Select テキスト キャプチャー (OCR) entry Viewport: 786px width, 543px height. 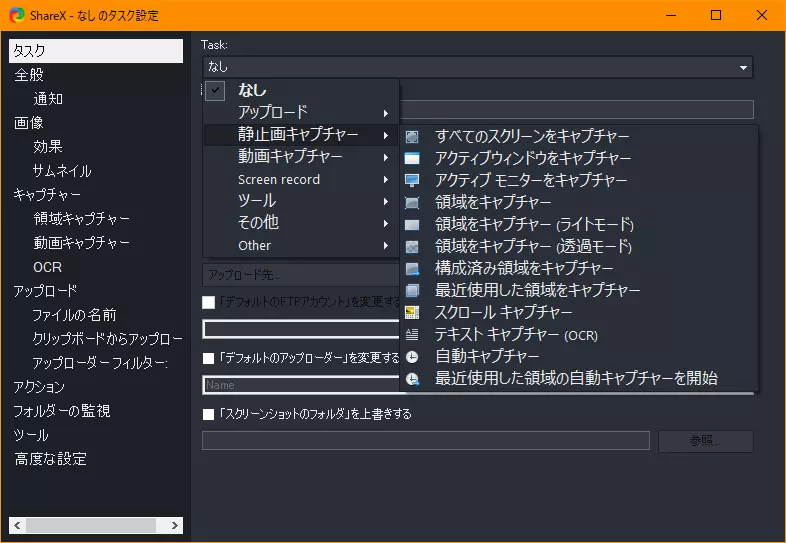(x=579, y=334)
